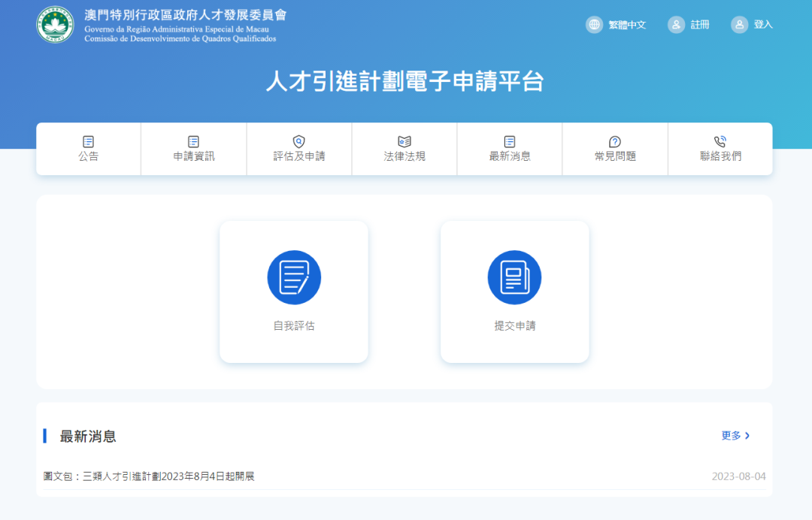This screenshot has width=812, height=520.
Task: Click the shield icon above 評估及申請
Action: (298, 141)
